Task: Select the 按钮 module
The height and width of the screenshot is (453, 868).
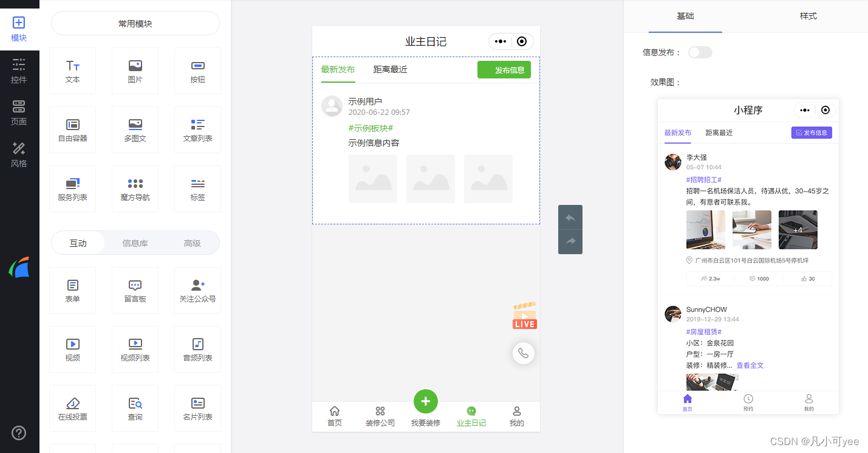Action: tap(197, 71)
